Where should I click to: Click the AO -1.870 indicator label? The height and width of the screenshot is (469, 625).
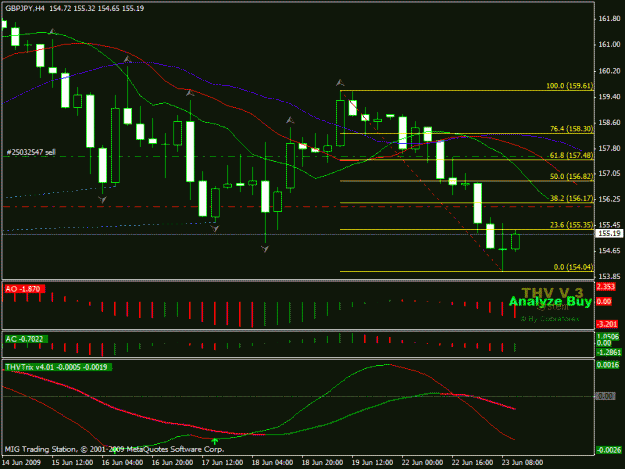(23, 289)
